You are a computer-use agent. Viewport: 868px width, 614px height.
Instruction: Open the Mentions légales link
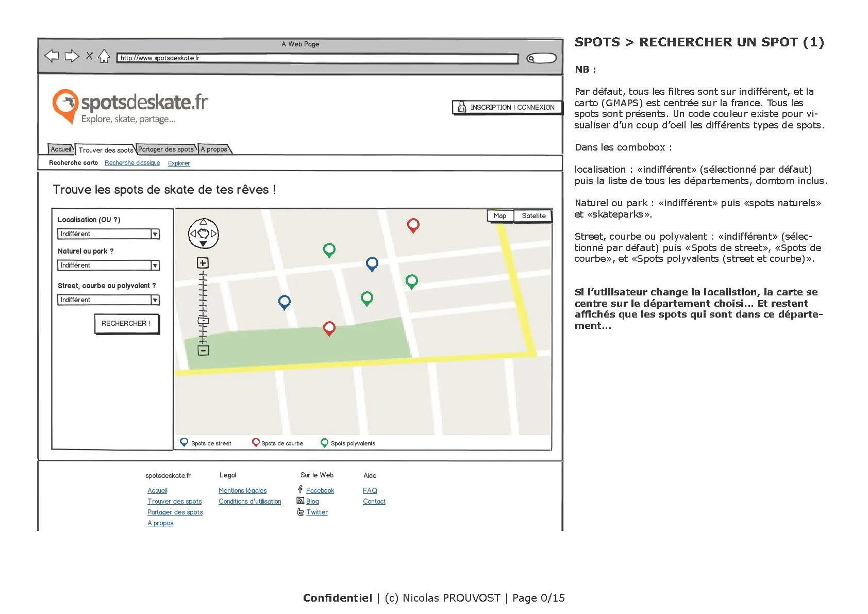coord(243,491)
